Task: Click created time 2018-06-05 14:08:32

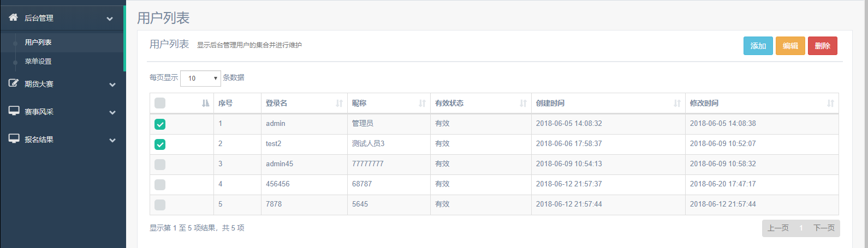Action: click(569, 123)
